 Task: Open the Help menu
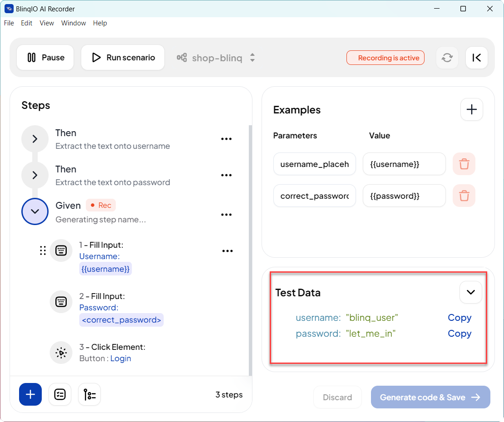point(100,23)
